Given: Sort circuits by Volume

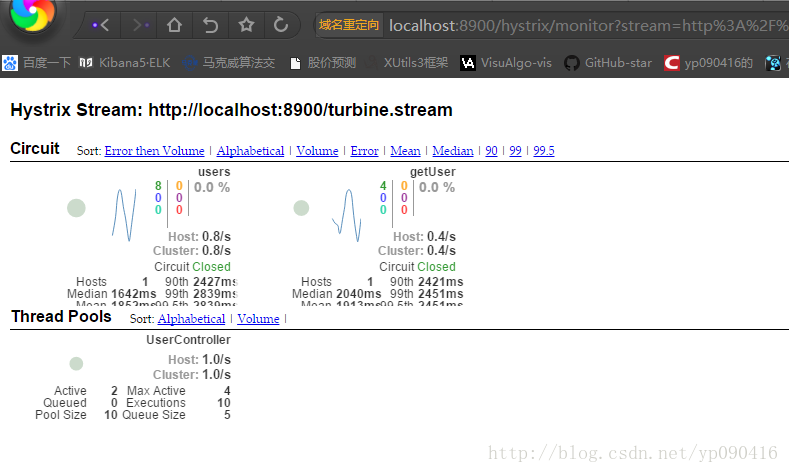Looking at the screenshot, I should tap(317, 150).
